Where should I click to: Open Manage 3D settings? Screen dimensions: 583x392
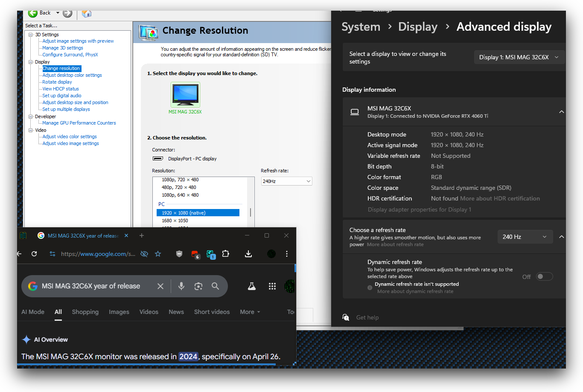[63, 48]
